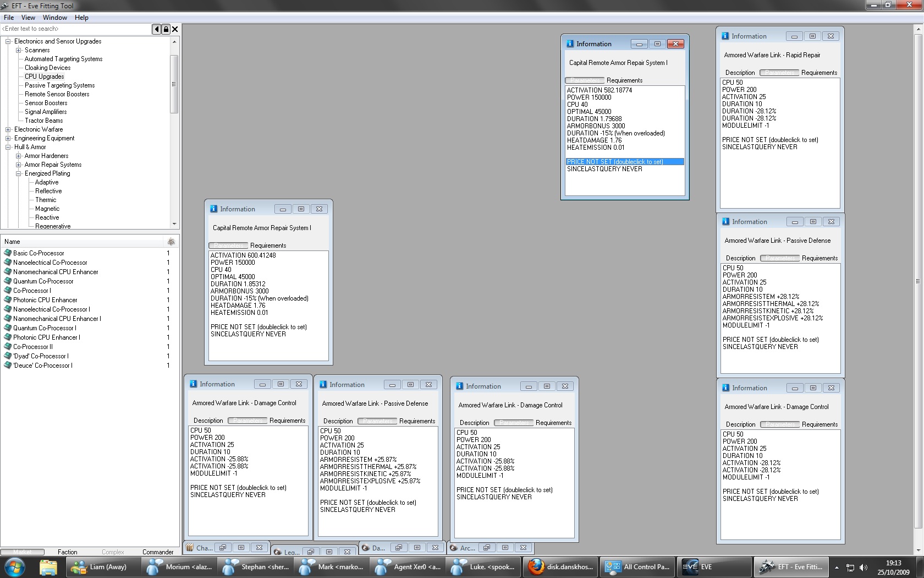
Task: Click the minimized 'Leg...' window icon
Action: point(278,552)
